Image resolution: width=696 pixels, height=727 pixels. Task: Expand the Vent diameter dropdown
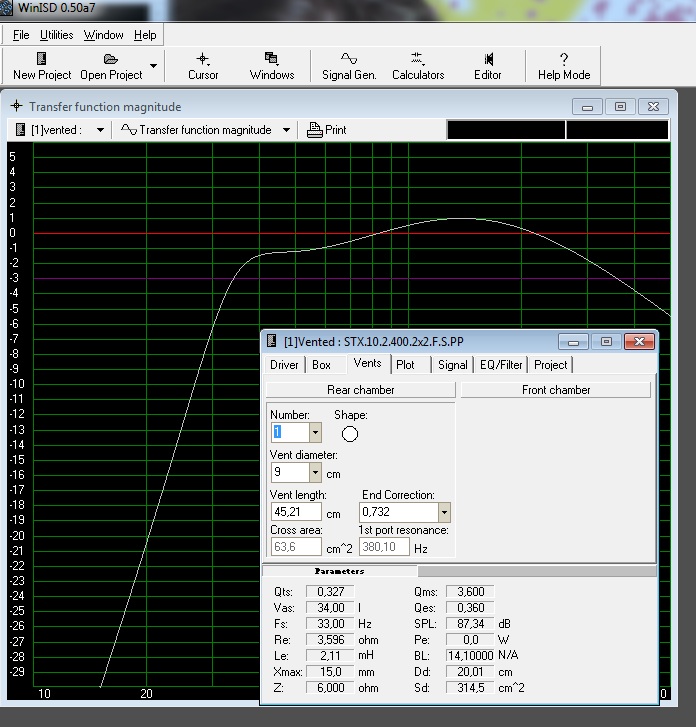coord(316,473)
